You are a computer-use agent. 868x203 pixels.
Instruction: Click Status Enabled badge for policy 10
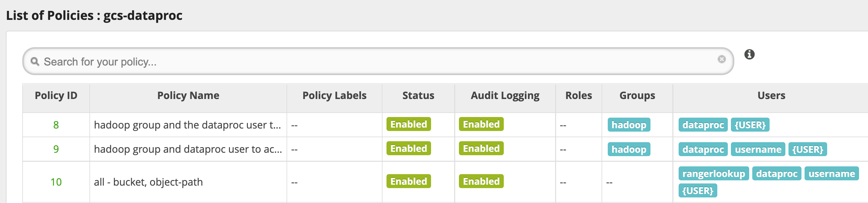[408, 181]
